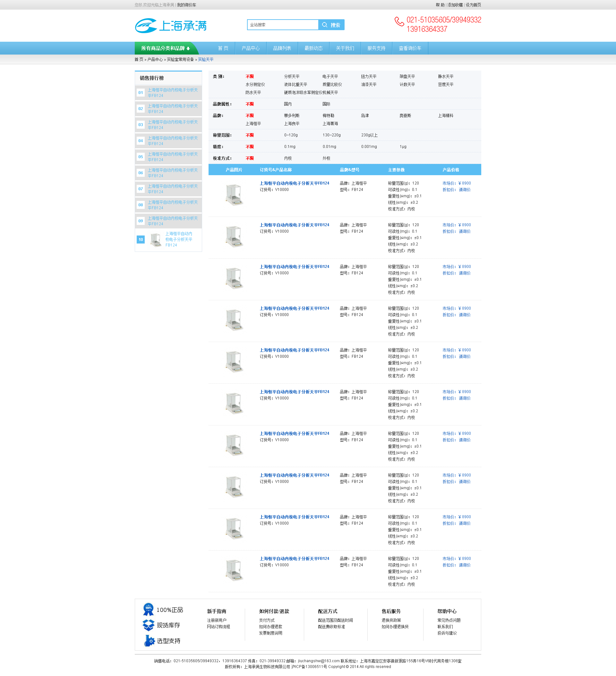Screen dimensions: 616x676
Task: Open 我的询价车 link at top
Action: click(x=186, y=5)
